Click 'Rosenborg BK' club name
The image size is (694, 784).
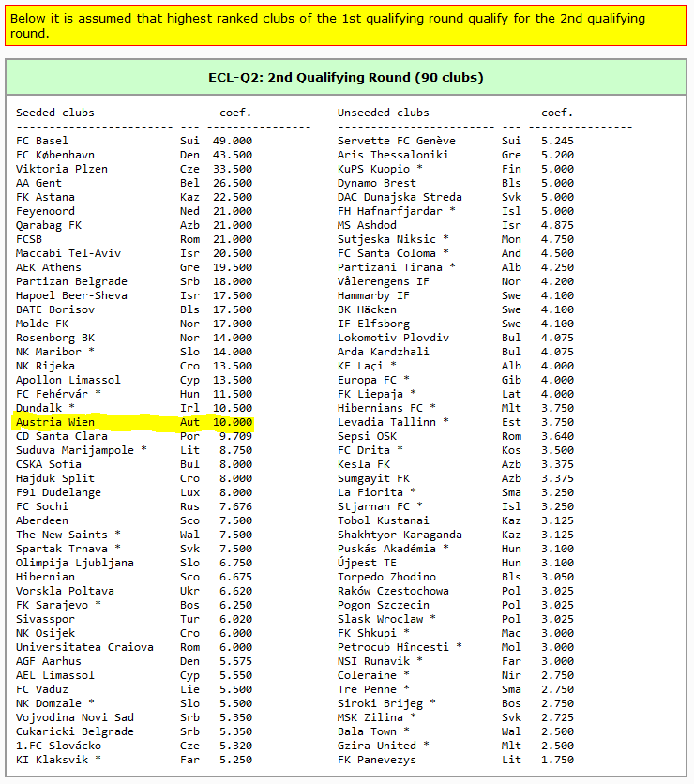click(55, 338)
